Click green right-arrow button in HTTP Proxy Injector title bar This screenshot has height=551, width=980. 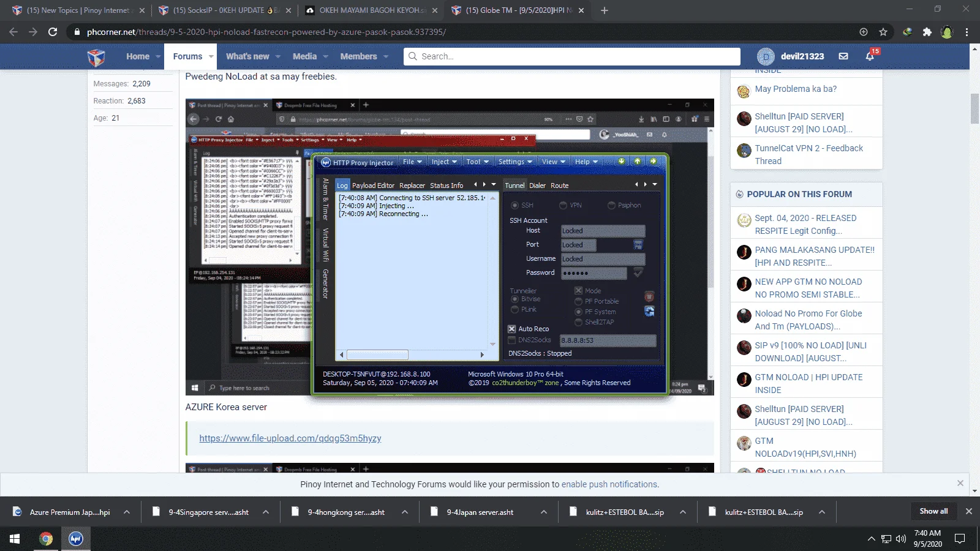coord(654,162)
